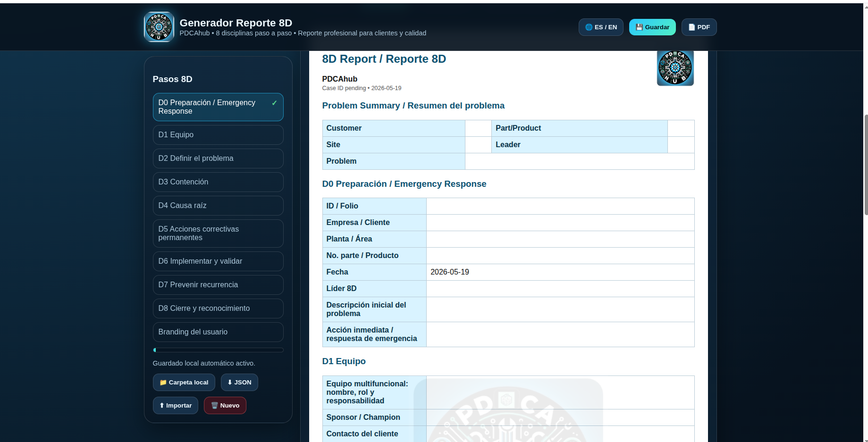Click 'Guardado local automático activo.' status text
Image resolution: width=868 pixels, height=442 pixels.
point(204,363)
